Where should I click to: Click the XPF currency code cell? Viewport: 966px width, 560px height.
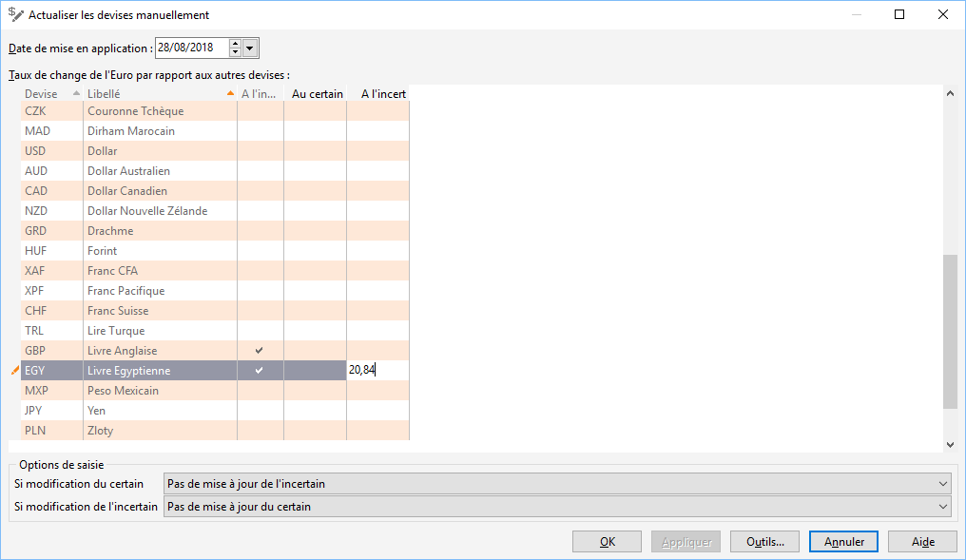pos(51,291)
